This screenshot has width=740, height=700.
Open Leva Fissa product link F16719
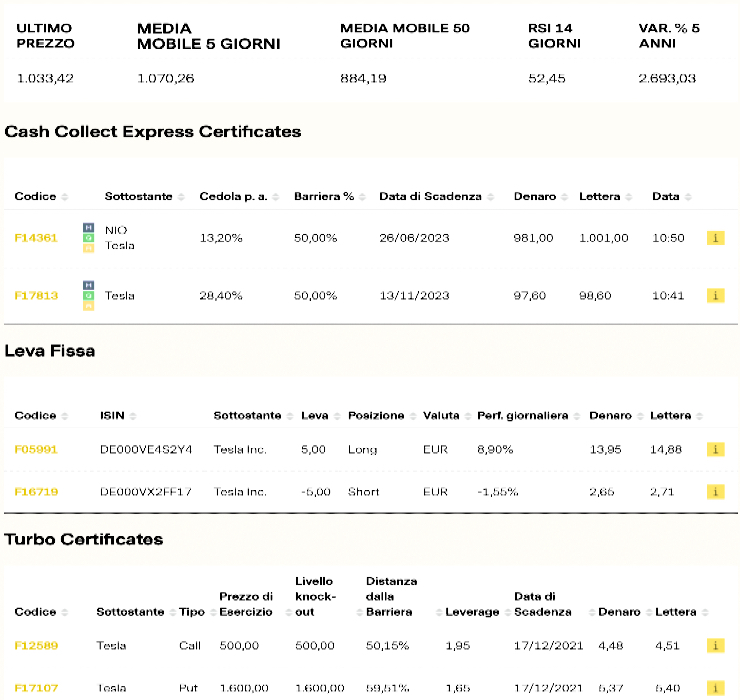36,492
